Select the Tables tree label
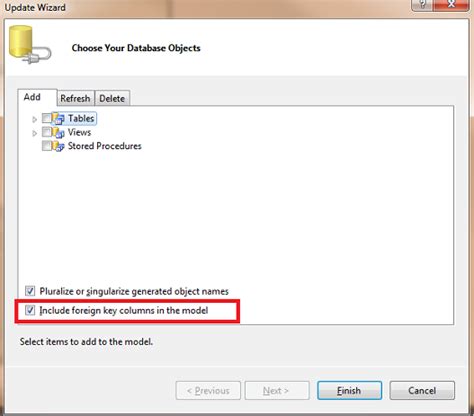The width and height of the screenshot is (474, 416). (81, 118)
